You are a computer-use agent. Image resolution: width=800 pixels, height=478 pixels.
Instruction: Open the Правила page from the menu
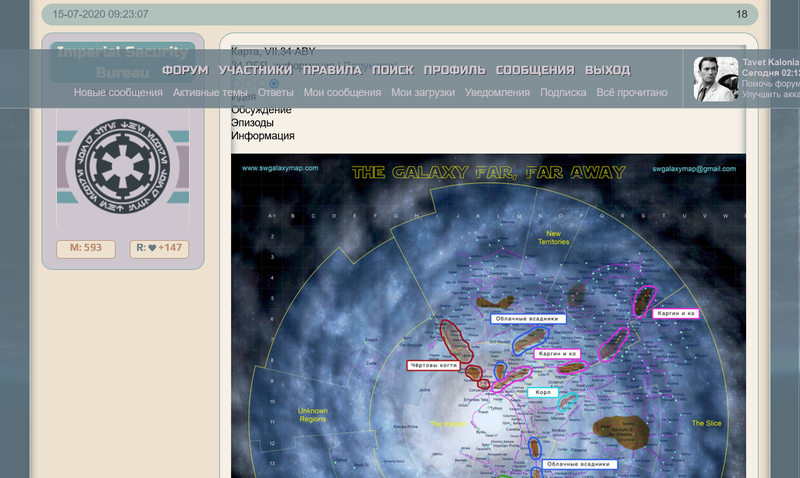(x=333, y=70)
